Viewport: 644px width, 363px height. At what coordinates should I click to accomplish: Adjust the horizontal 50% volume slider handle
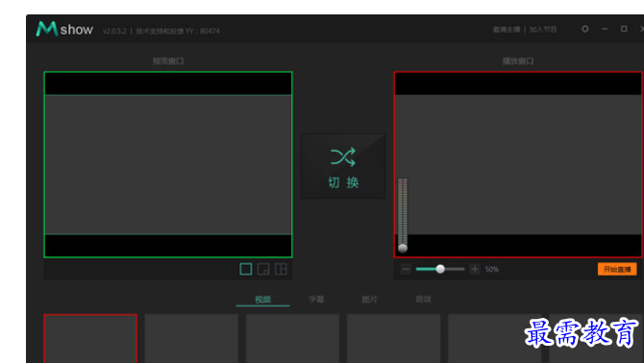(440, 269)
